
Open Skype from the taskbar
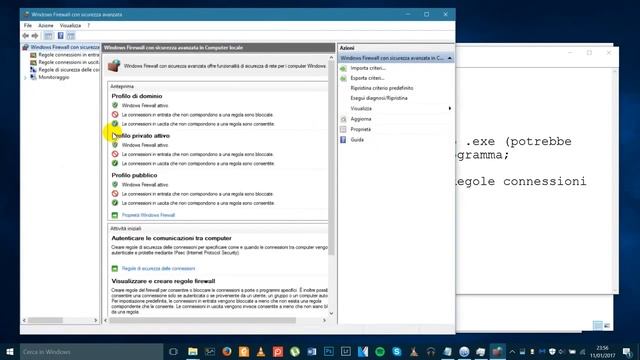coord(397,351)
